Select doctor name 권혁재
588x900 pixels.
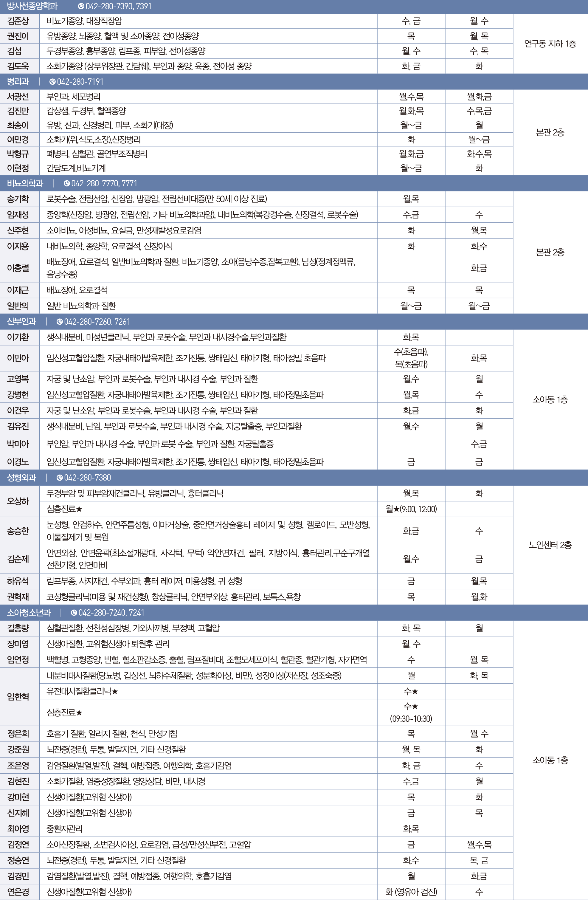[18, 597]
